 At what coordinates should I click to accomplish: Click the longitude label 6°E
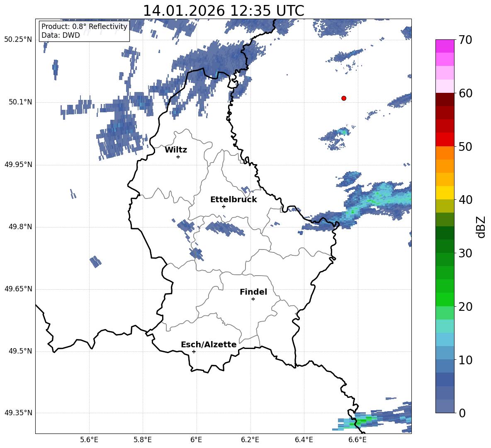click(x=196, y=440)
